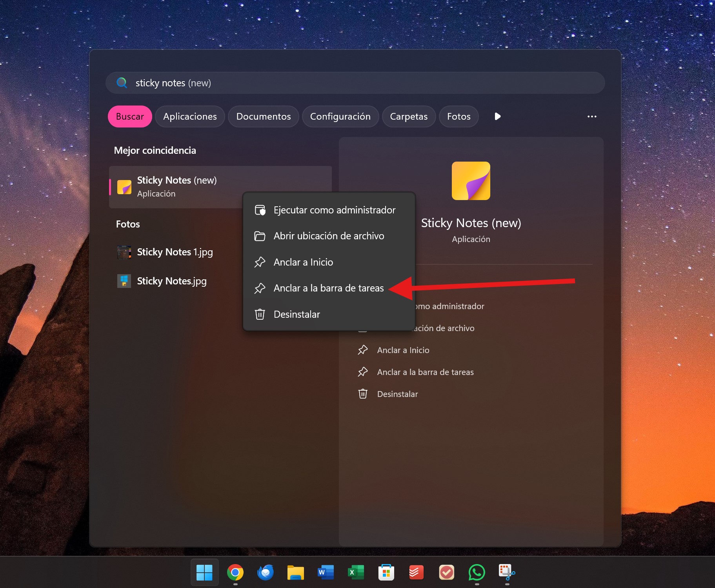Switch to the Carpetas filter tab
Viewport: 715px width, 588px height.
coord(409,117)
